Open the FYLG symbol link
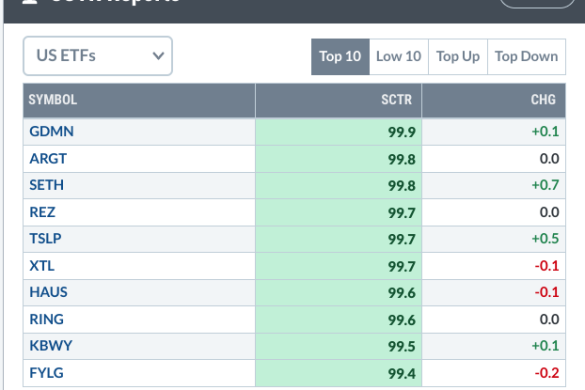585x390 pixels. point(46,373)
